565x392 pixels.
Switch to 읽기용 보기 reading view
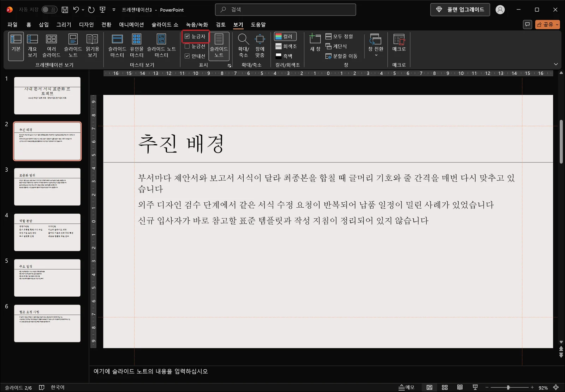(x=92, y=46)
